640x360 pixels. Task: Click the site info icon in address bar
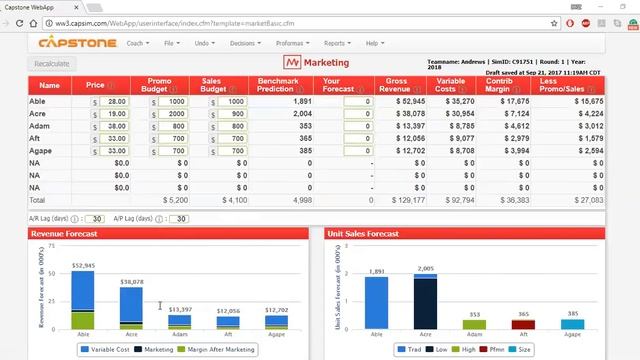pos(49,23)
